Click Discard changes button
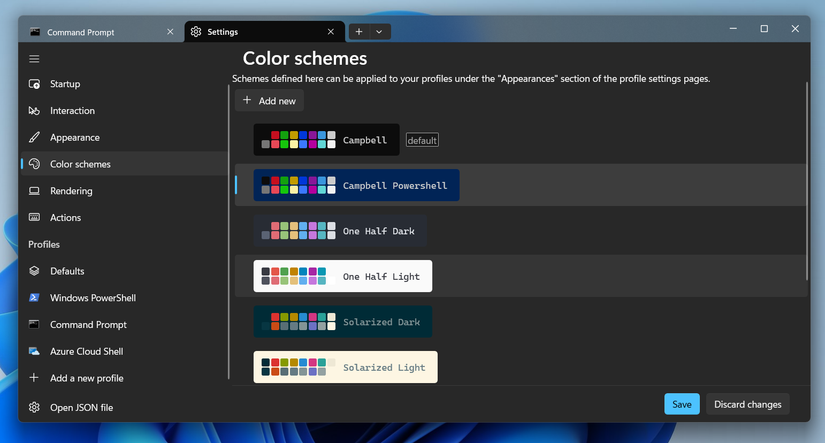 coord(748,404)
